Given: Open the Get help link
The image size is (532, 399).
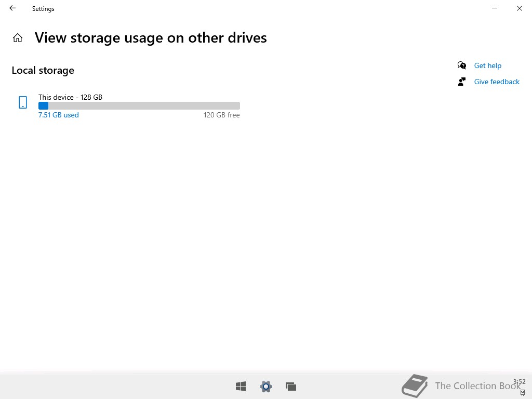Looking at the screenshot, I should pos(487,65).
